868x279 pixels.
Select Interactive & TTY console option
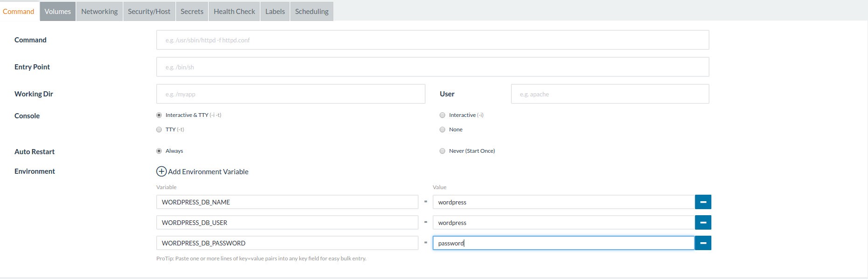pyautogui.click(x=159, y=115)
